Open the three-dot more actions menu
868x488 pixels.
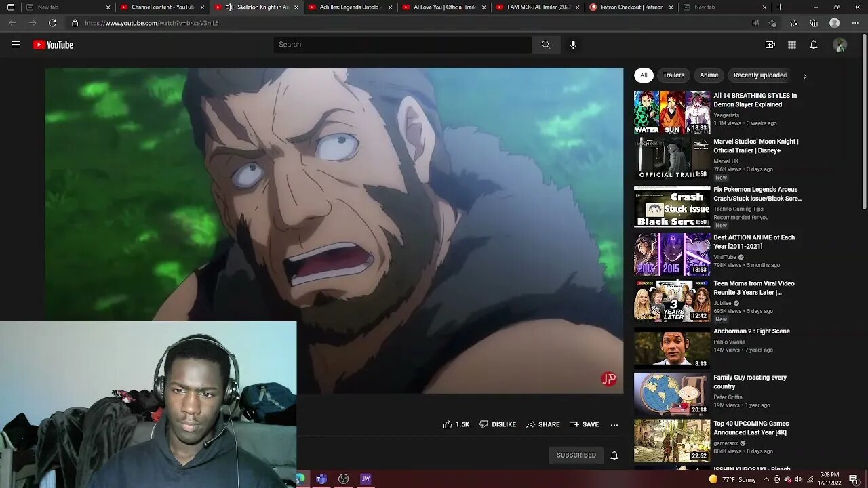click(614, 425)
